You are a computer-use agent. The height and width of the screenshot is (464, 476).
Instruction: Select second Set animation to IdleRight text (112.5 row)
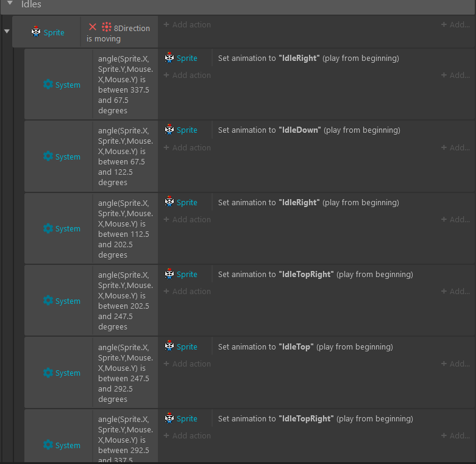click(308, 202)
